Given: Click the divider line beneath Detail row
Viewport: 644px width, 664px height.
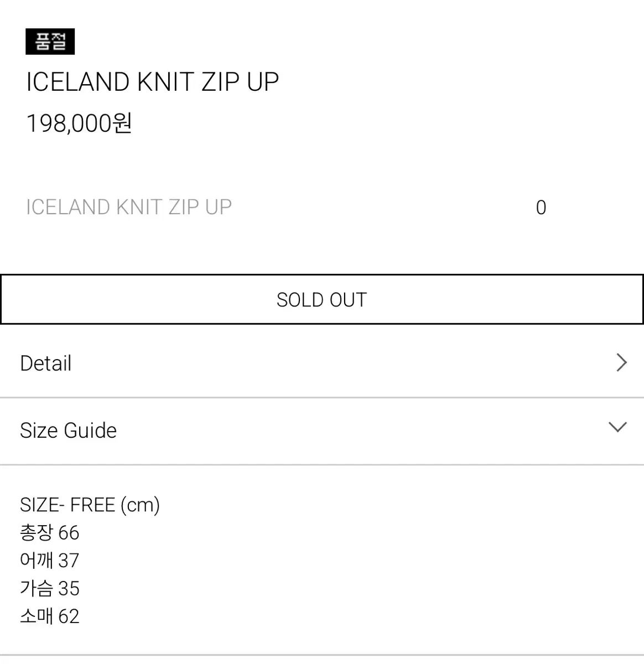Looking at the screenshot, I should coord(322,397).
